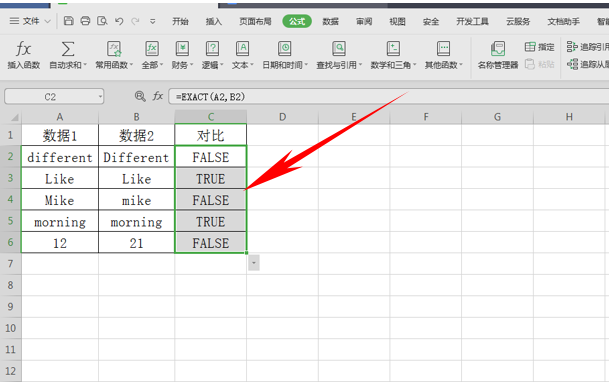This screenshot has width=609, height=388.
Task: Open the 文件 menu dropdown
Action: [30, 21]
